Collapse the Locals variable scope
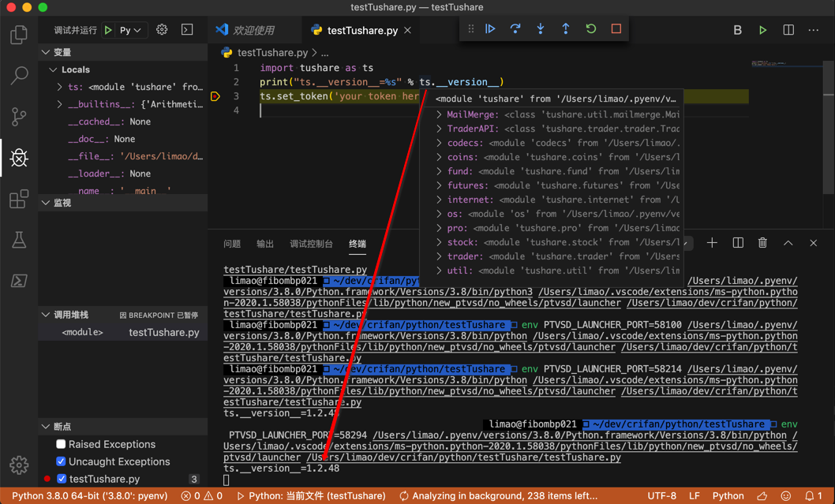835x504 pixels. [x=53, y=69]
